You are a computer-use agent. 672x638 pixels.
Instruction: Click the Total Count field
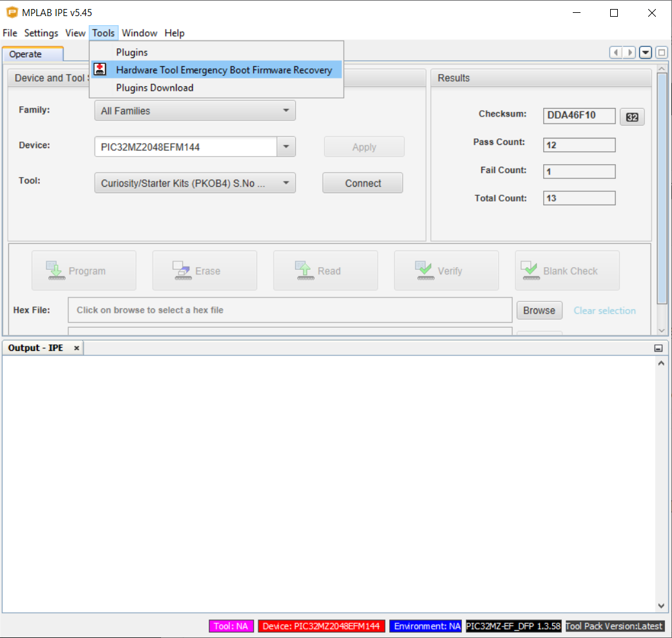tap(579, 198)
